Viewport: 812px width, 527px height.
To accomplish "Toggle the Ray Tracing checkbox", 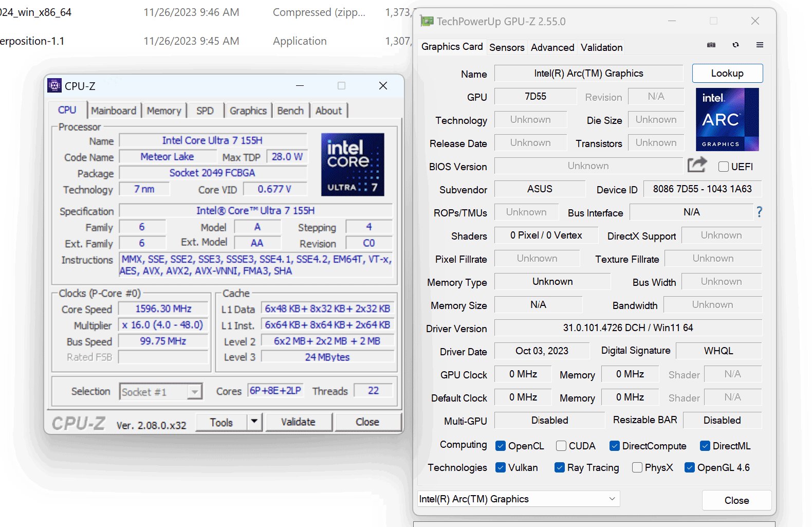I will pos(560,467).
